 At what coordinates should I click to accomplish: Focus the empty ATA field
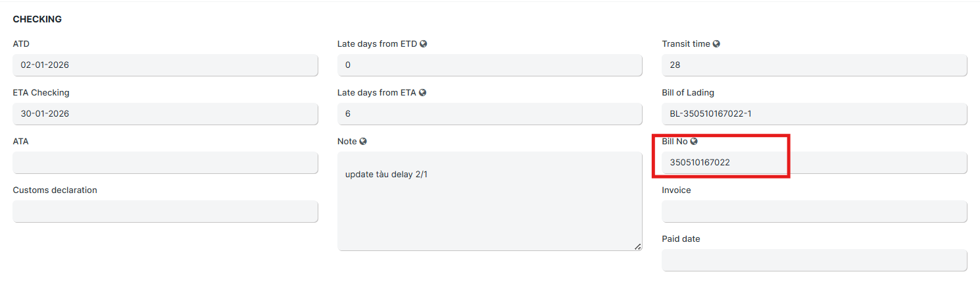165,163
